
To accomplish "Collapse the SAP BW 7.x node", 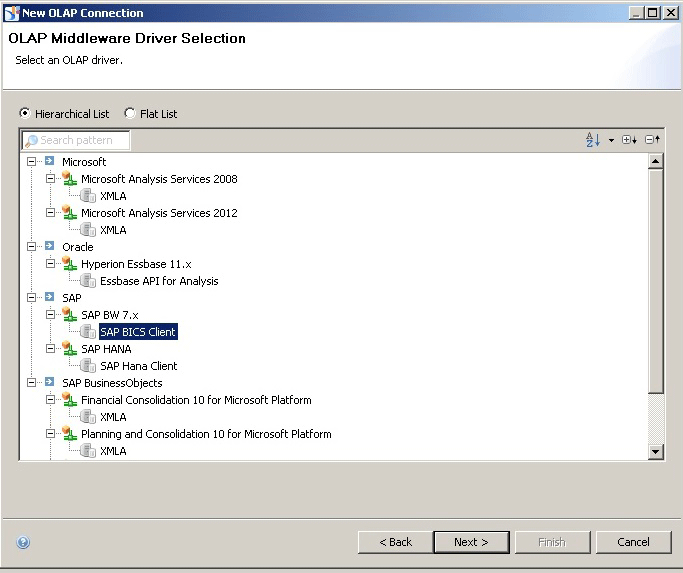I will (x=51, y=315).
